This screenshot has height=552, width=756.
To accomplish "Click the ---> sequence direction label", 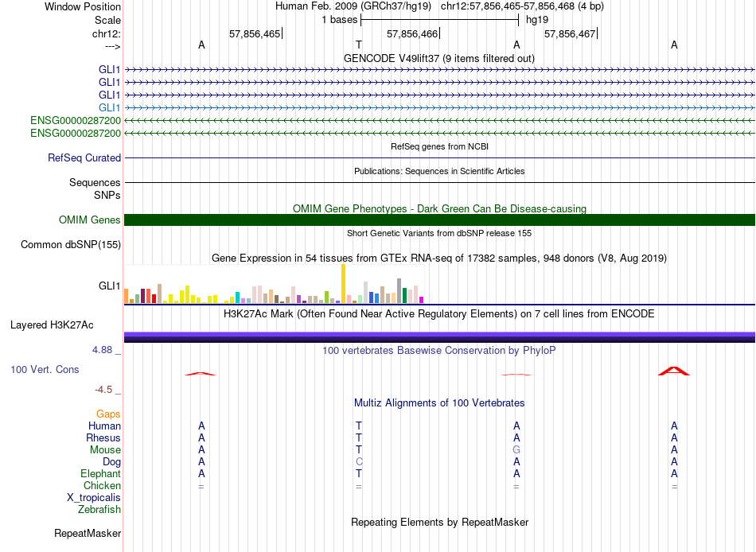I will 112,46.
